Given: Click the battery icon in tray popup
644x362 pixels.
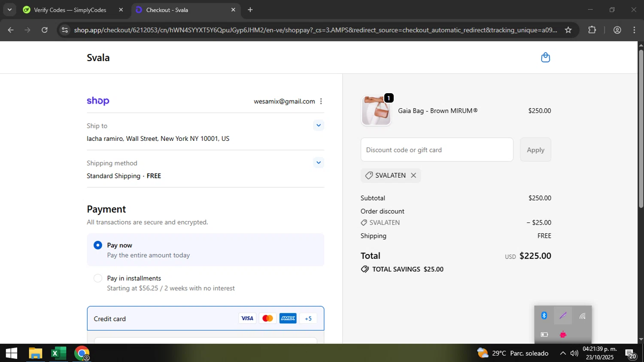Looking at the screenshot, I should tap(544, 335).
